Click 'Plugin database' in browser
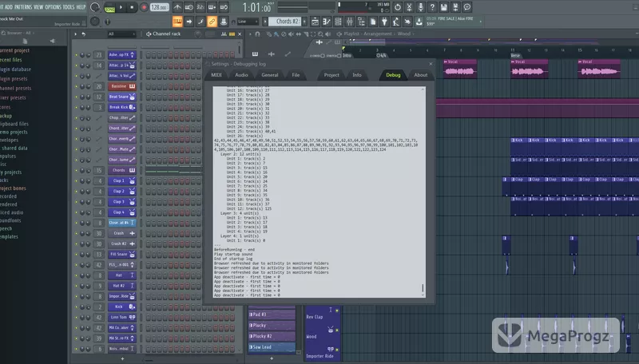This screenshot has height=364, width=639. (x=15, y=69)
